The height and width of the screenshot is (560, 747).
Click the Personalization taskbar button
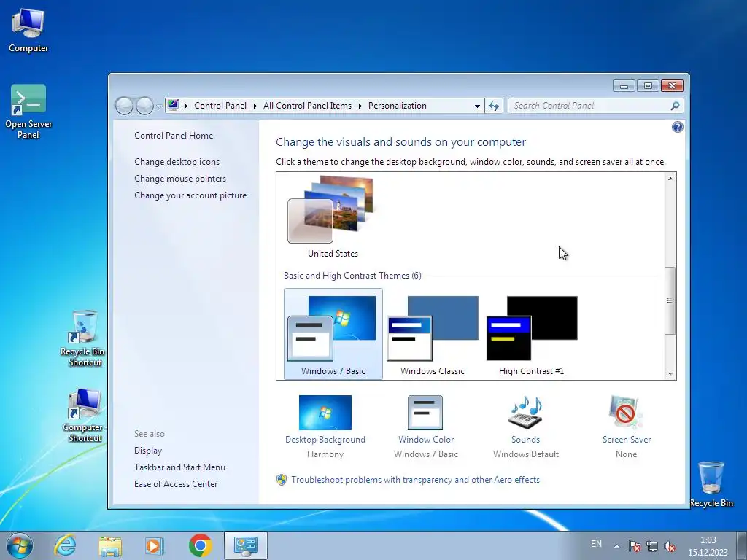246,545
